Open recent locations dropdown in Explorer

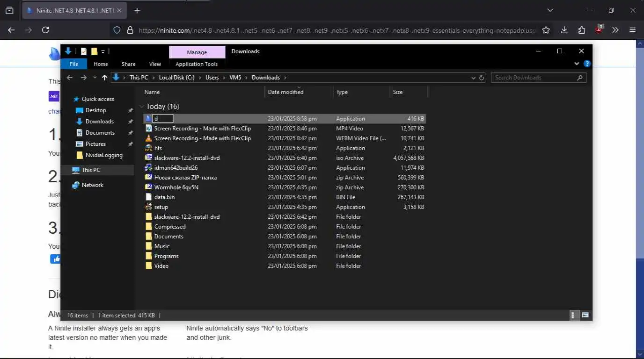coord(95,78)
